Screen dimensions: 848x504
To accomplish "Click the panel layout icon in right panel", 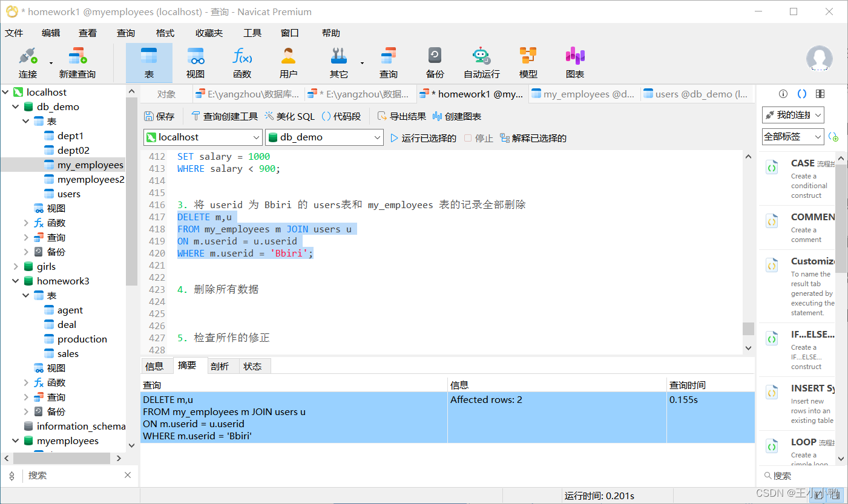I will (x=820, y=94).
